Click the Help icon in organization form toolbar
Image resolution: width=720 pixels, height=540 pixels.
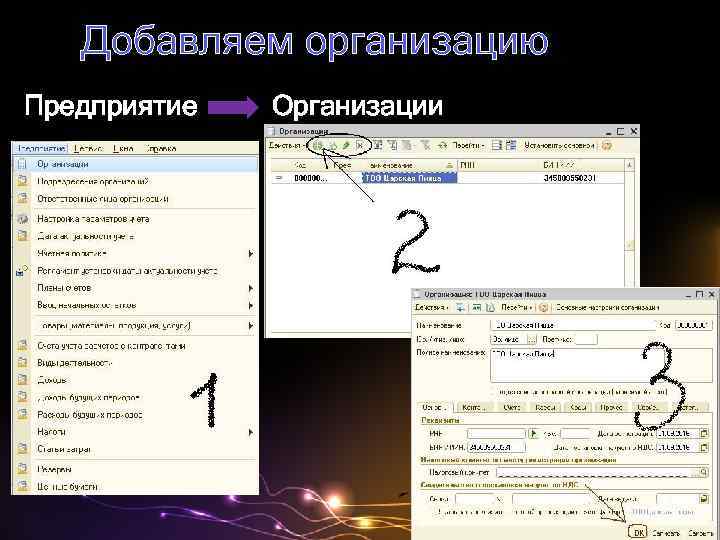click(543, 307)
